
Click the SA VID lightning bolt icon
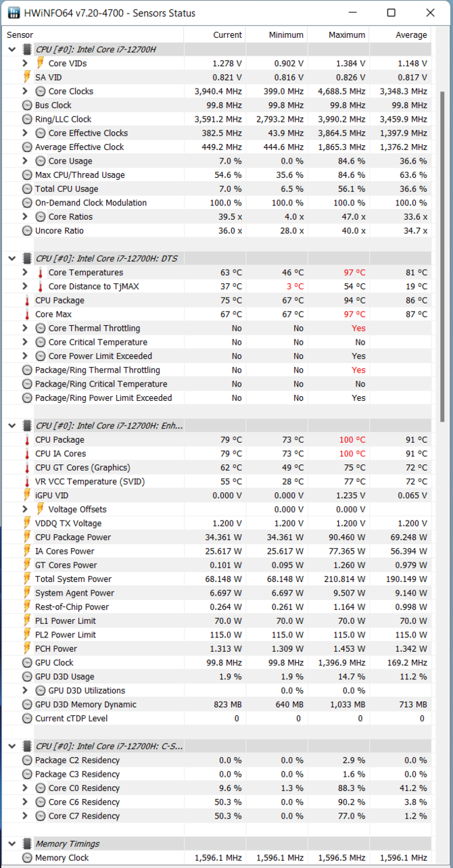(27, 77)
